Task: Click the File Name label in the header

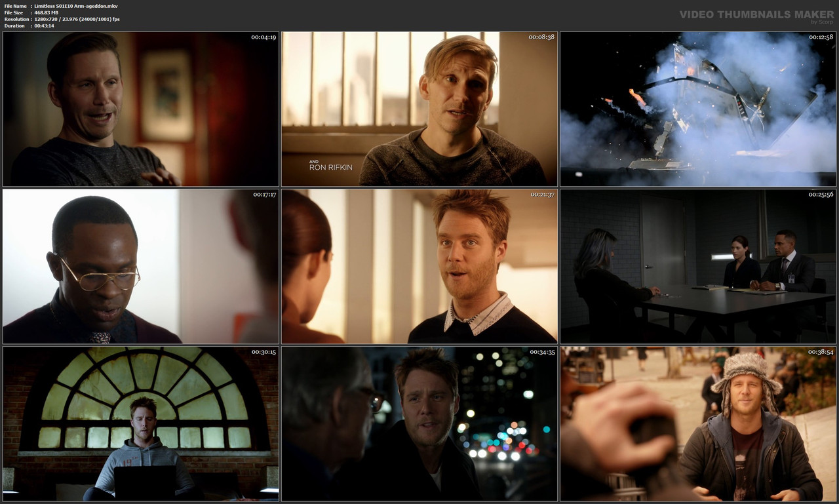Action: pos(14,5)
